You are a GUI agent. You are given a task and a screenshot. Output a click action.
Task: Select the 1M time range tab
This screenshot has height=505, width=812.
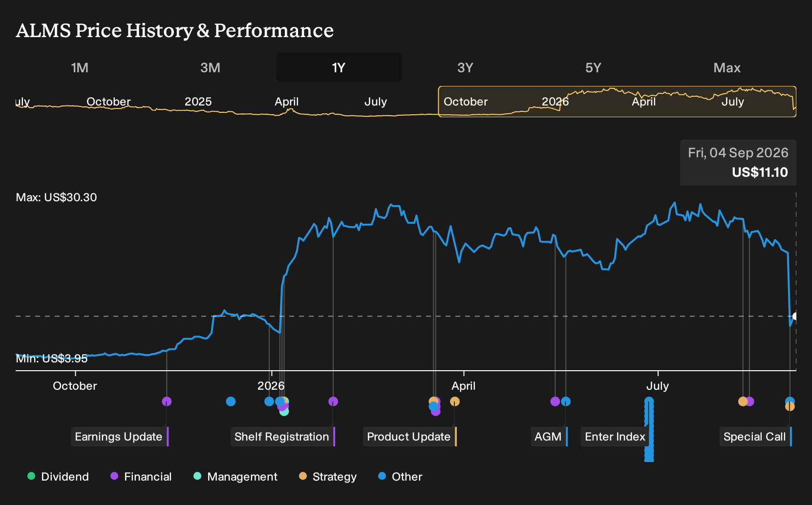pyautogui.click(x=80, y=67)
